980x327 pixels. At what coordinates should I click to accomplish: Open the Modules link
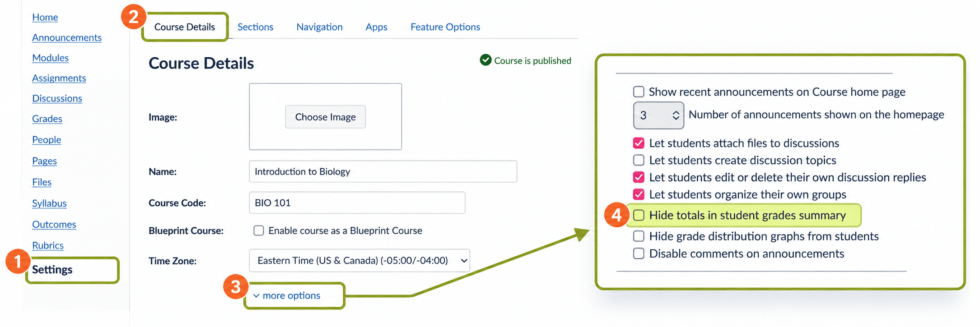click(x=50, y=58)
